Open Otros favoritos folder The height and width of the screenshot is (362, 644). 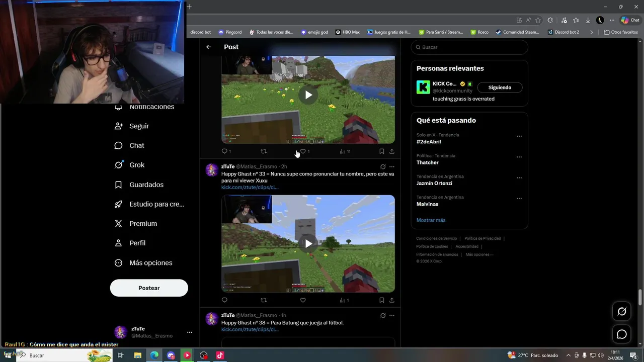(x=621, y=32)
